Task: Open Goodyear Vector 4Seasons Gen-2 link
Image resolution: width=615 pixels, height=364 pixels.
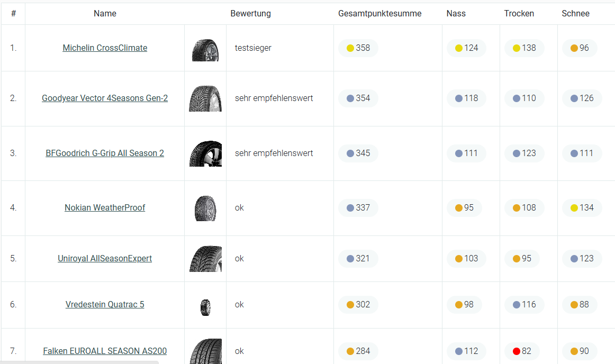Action: [105, 98]
